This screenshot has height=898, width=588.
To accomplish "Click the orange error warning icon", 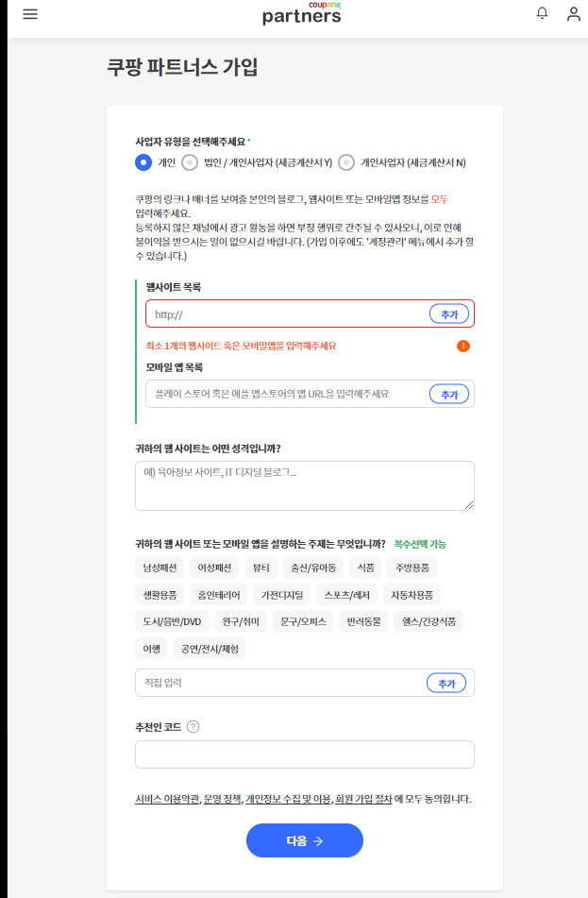I will 463,346.
